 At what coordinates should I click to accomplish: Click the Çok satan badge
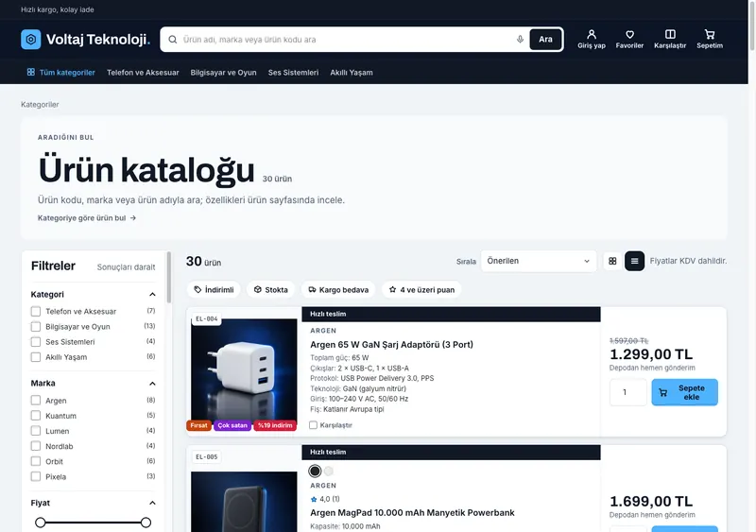(232, 425)
